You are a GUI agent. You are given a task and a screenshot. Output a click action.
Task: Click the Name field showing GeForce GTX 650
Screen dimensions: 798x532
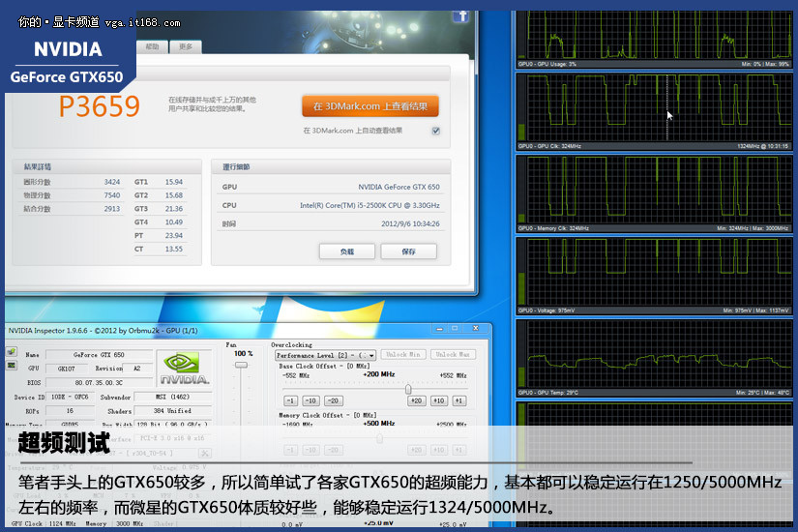99,355
